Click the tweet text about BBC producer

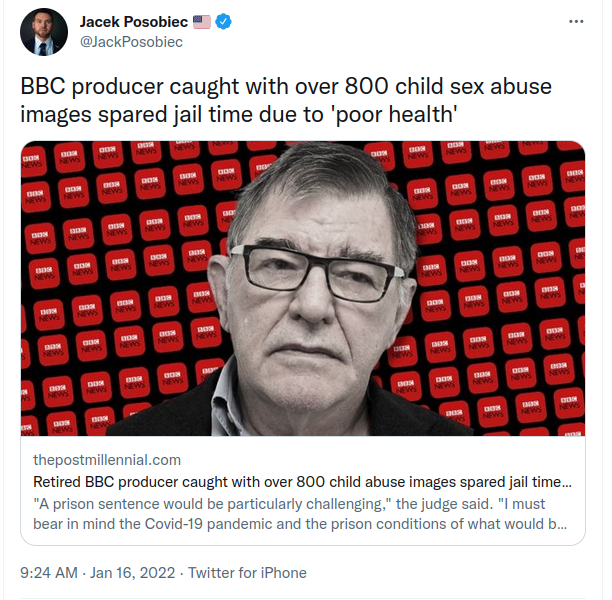(x=286, y=100)
